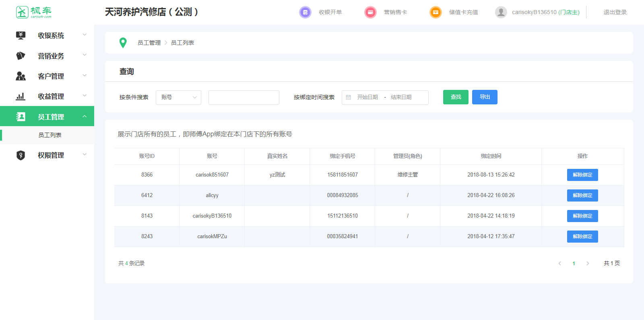Click the search keyword text input field
The height and width of the screenshot is (320, 644).
pos(244,98)
